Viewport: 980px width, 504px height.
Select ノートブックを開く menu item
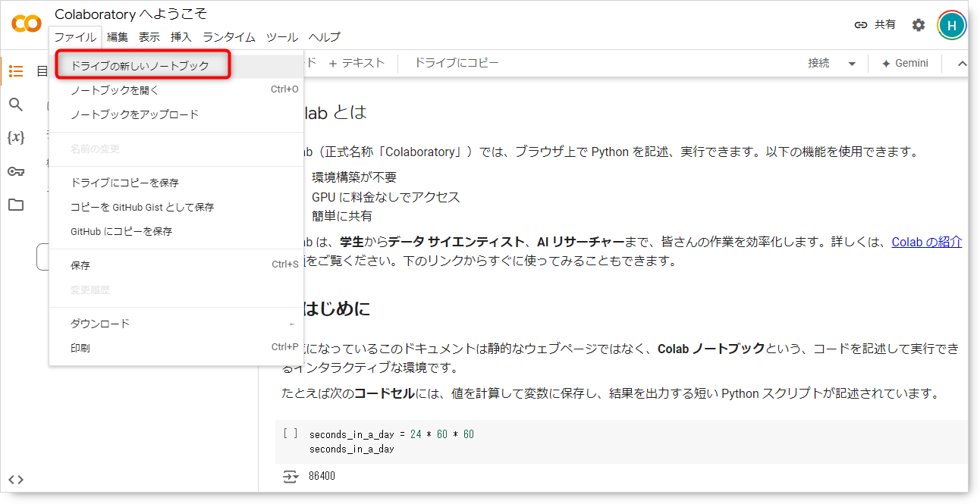click(176, 90)
